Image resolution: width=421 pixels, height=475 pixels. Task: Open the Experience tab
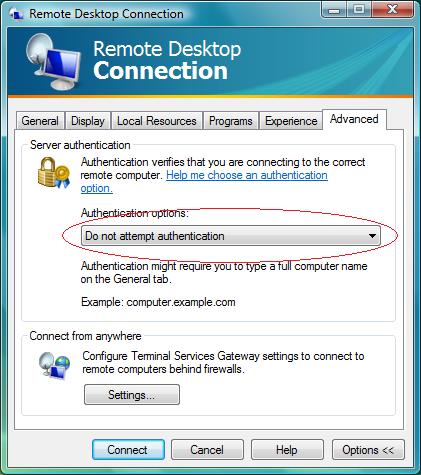(291, 121)
